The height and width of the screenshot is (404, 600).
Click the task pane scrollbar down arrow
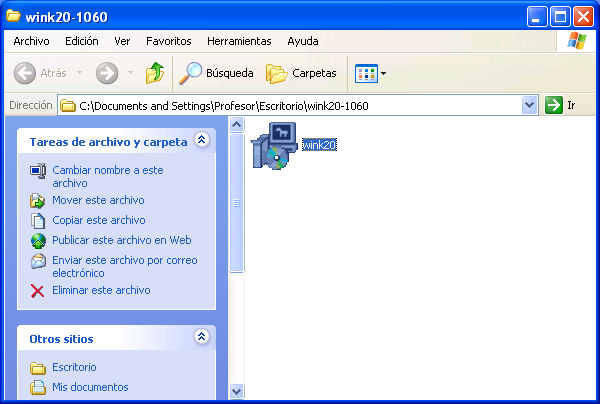pos(237,391)
